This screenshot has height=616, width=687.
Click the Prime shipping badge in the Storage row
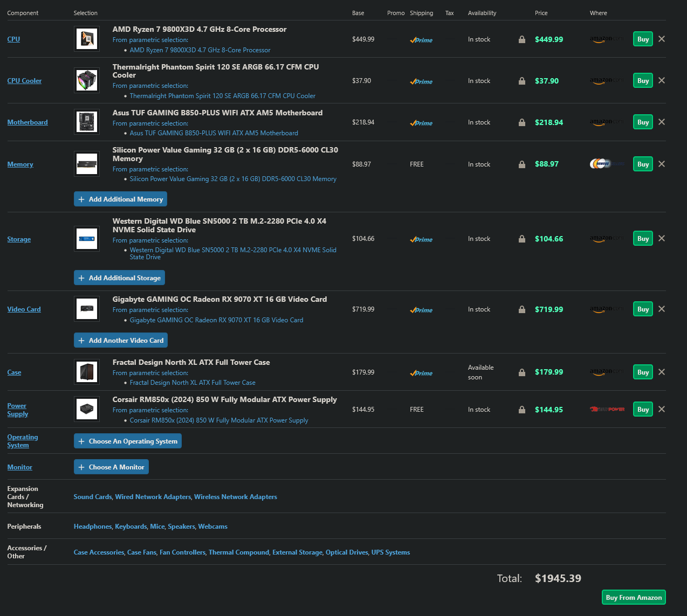pos(421,239)
